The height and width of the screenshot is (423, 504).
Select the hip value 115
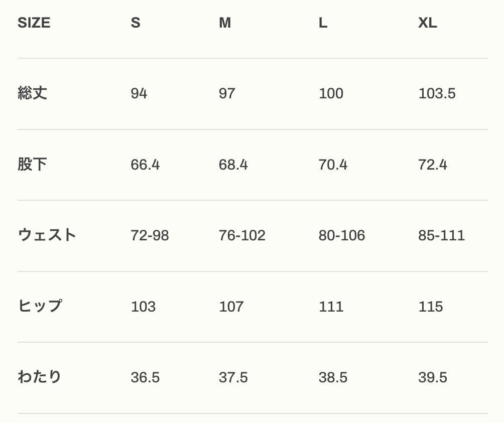(431, 307)
